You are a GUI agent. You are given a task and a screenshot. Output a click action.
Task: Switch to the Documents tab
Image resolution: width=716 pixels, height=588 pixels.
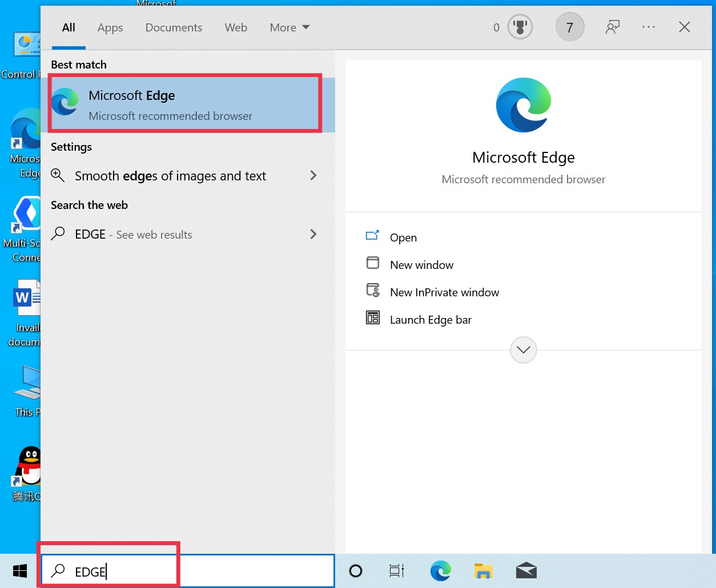coord(174,27)
